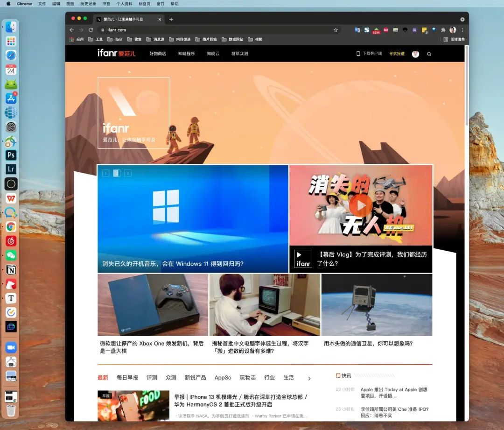Click the page's vertical scrollbar
The image size is (504, 430).
(467, 86)
